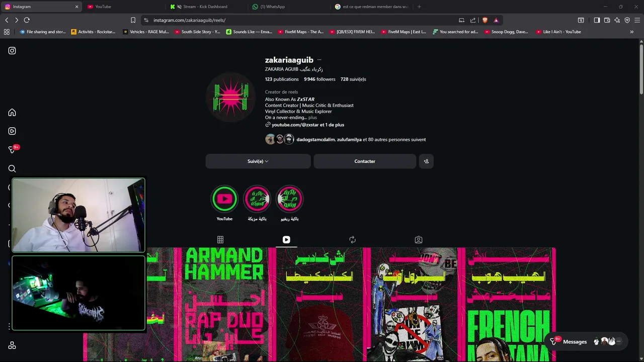Open Brave Shields lion icon
The width and height of the screenshot is (644, 362).
coord(485,20)
